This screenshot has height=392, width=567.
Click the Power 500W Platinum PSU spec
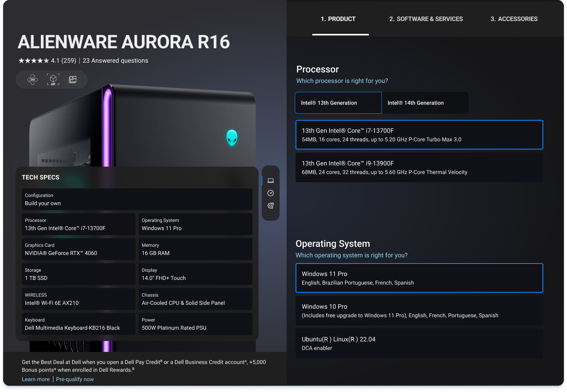point(195,324)
